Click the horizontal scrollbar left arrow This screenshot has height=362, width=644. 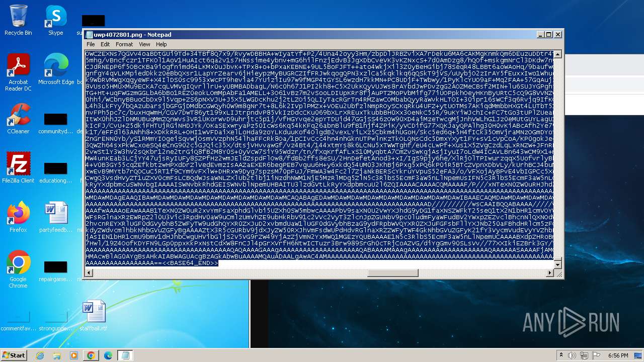[89, 273]
